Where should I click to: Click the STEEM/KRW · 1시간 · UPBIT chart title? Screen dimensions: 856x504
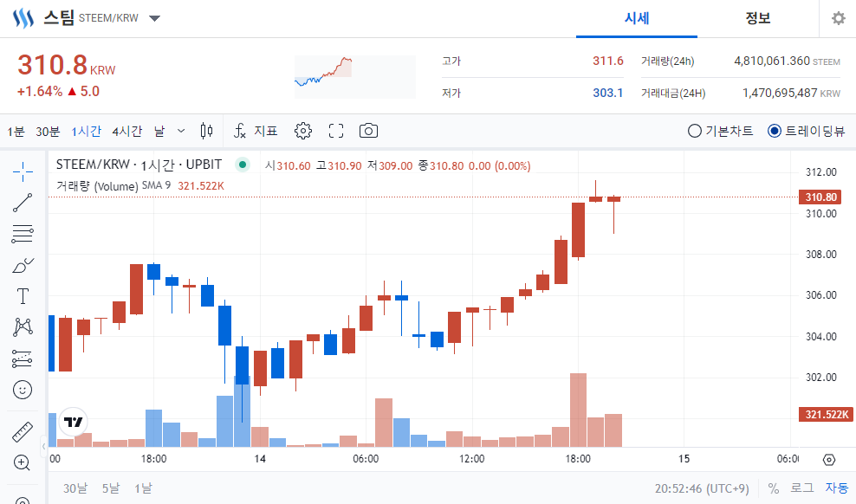(139, 165)
